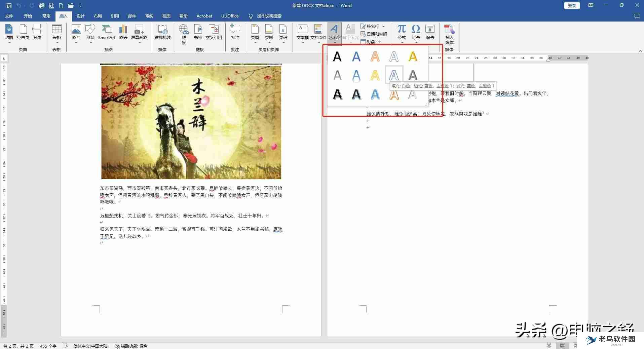Open the Shapes (形状) gallery
Image resolution: width=644 pixels, height=349 pixels.
coord(90,34)
